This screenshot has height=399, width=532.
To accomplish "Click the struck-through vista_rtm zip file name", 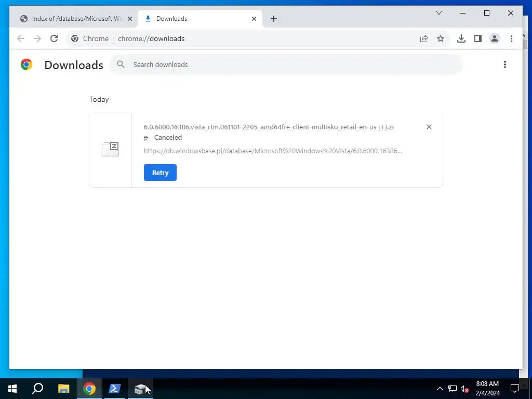I will pyautogui.click(x=269, y=127).
